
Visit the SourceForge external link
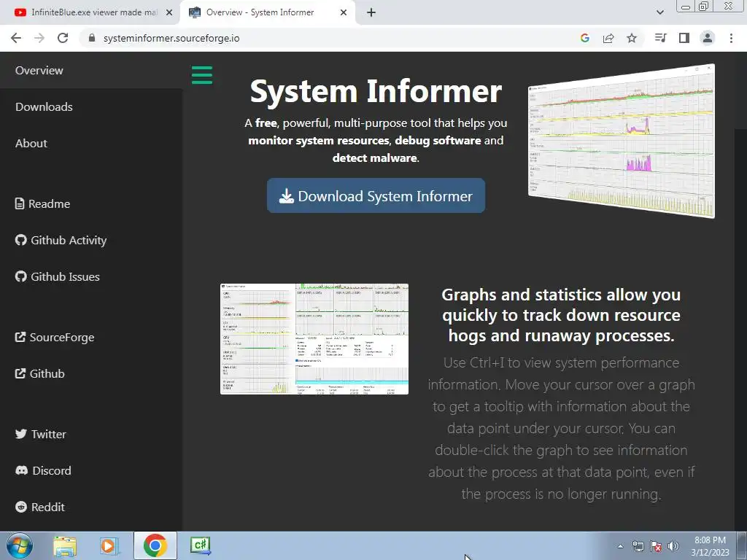tap(55, 337)
